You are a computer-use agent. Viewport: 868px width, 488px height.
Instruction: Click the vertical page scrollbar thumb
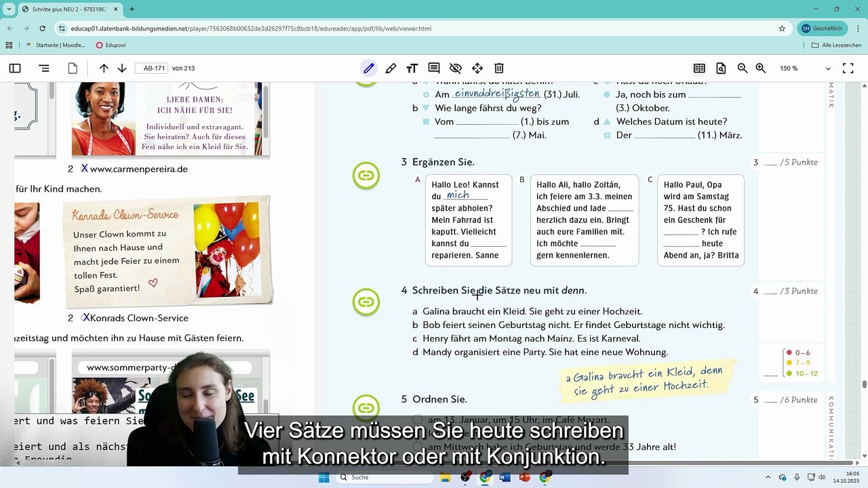[864, 384]
